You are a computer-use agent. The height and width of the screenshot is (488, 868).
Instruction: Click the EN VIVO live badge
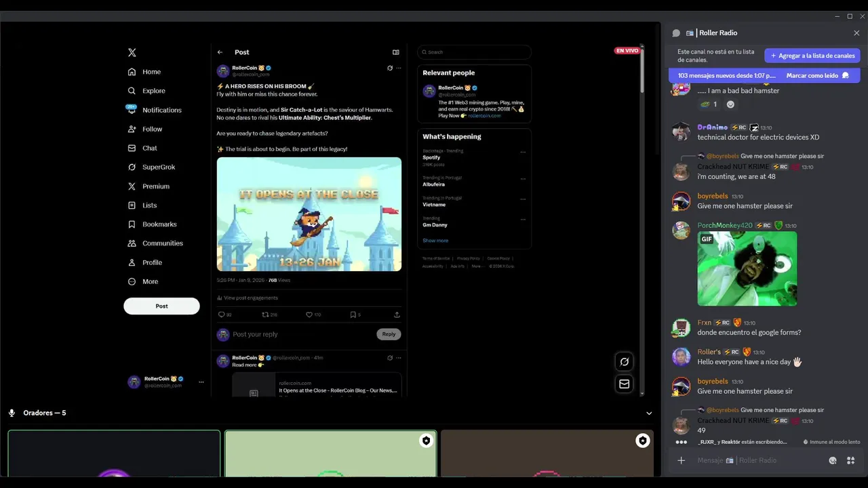coord(627,51)
